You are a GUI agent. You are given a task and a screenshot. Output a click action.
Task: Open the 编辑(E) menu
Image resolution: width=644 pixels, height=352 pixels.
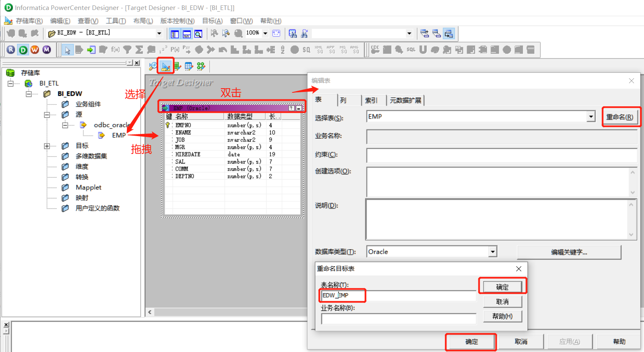click(60, 21)
